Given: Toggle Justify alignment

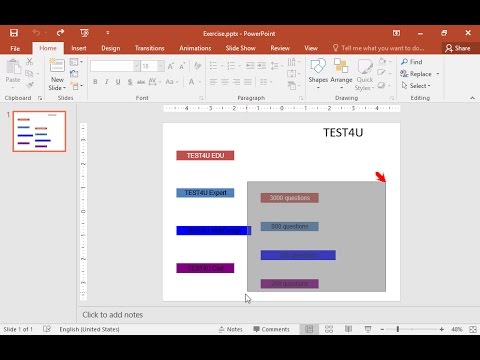Looking at the screenshot, I should [248, 82].
